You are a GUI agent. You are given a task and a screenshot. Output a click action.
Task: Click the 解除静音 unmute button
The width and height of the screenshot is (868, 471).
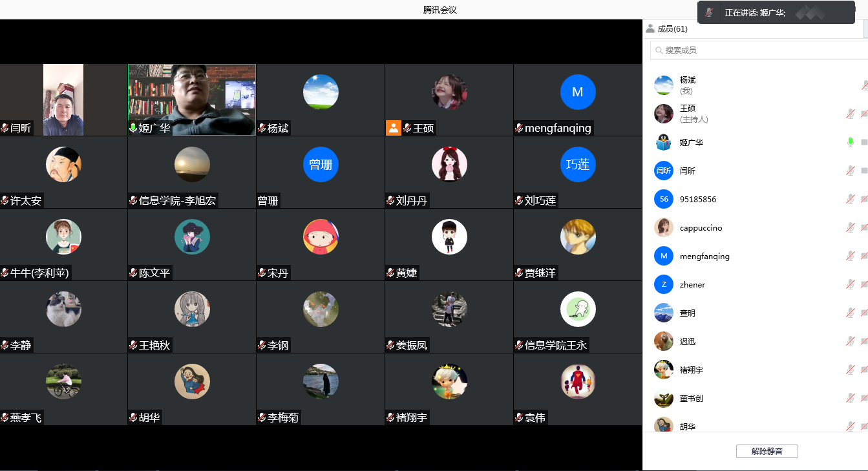click(x=767, y=451)
